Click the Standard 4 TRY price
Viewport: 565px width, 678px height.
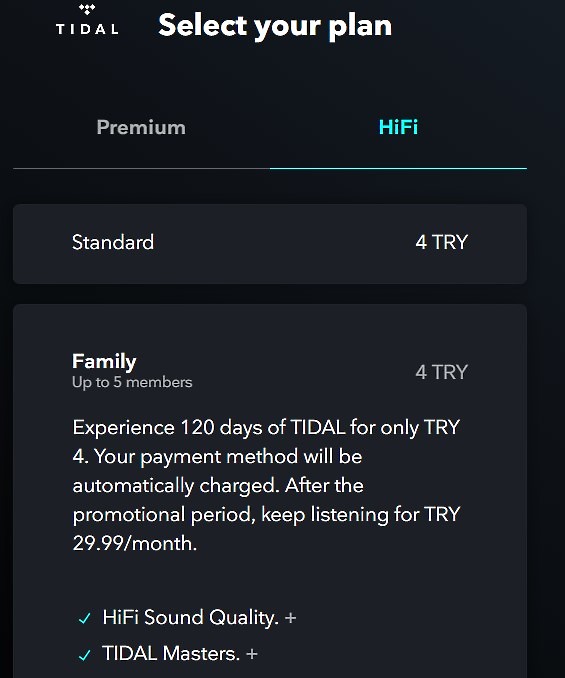441,242
